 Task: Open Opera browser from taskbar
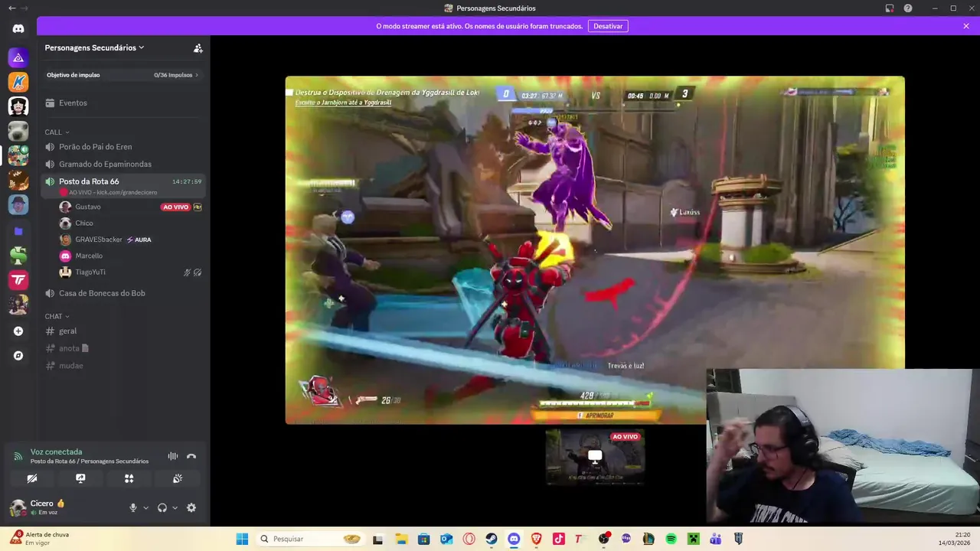pyautogui.click(x=469, y=539)
